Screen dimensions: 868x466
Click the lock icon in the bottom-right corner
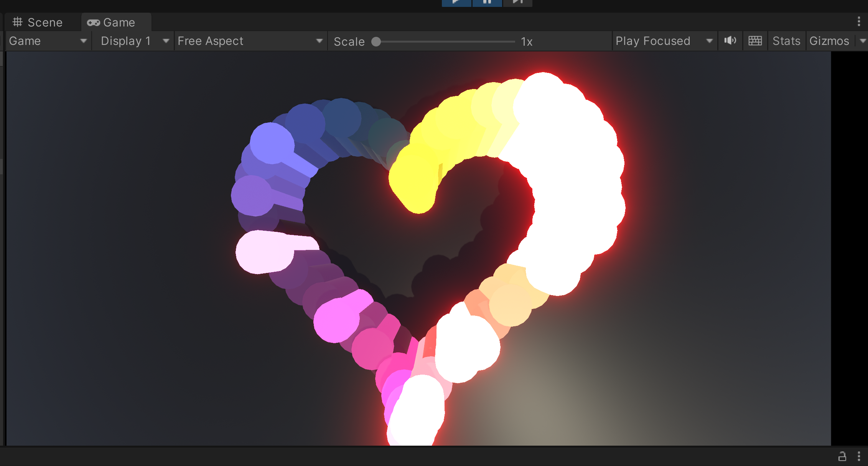[x=842, y=457]
